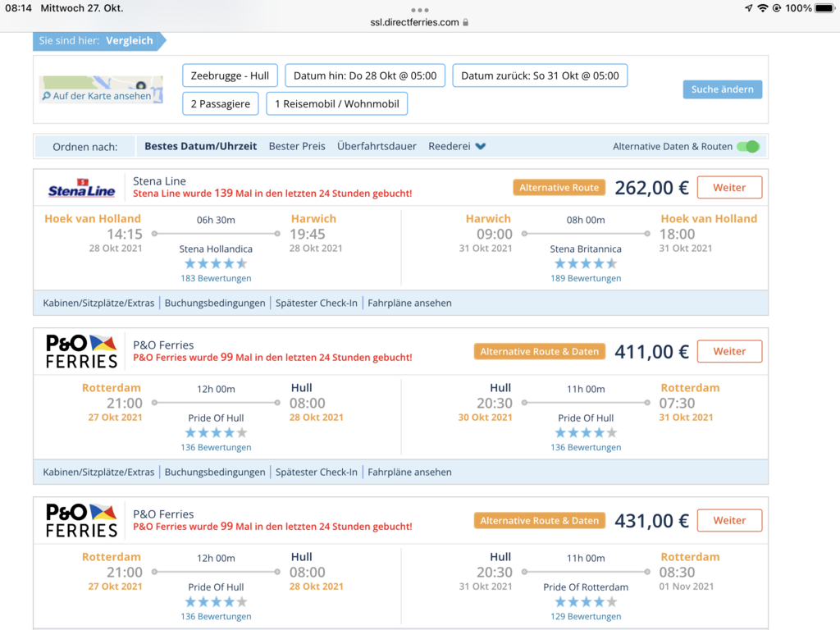Open 183 Bewertungen for Stena Hollandica
Image resolution: width=840 pixels, height=630 pixels.
216,279
